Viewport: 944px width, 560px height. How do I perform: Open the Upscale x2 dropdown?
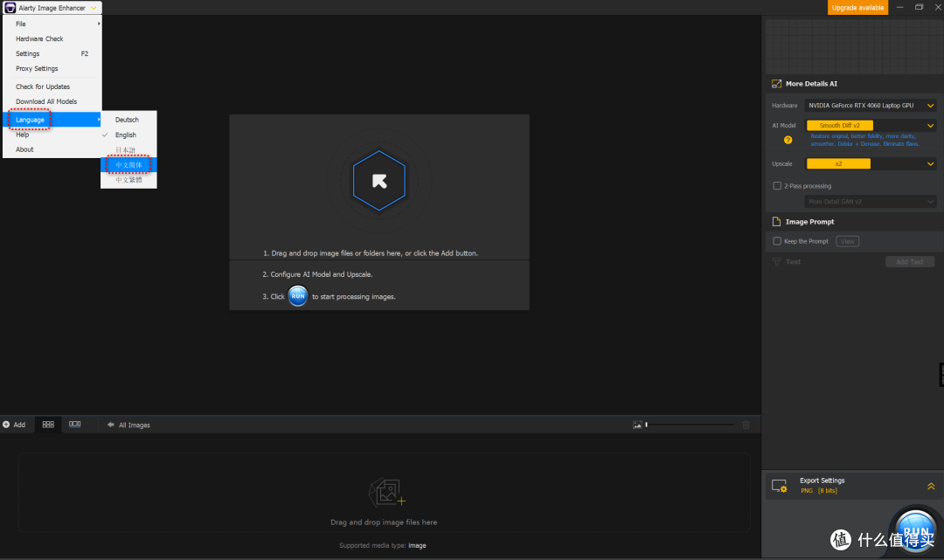click(x=870, y=163)
